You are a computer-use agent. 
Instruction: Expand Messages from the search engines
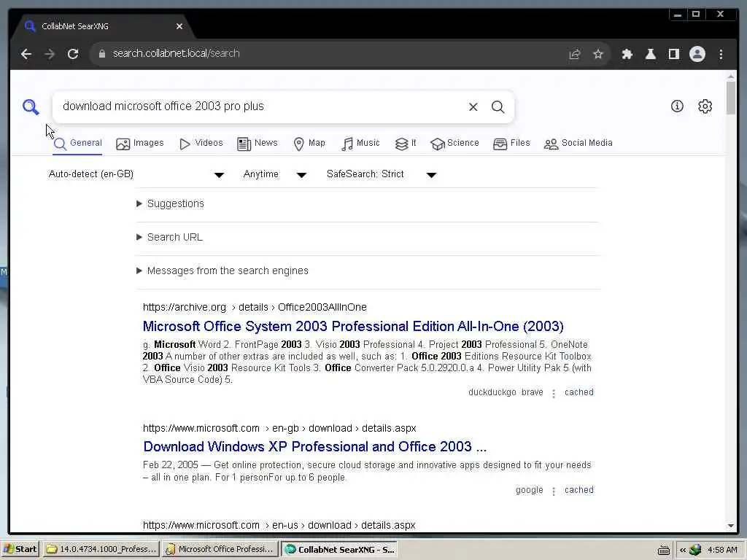click(222, 271)
